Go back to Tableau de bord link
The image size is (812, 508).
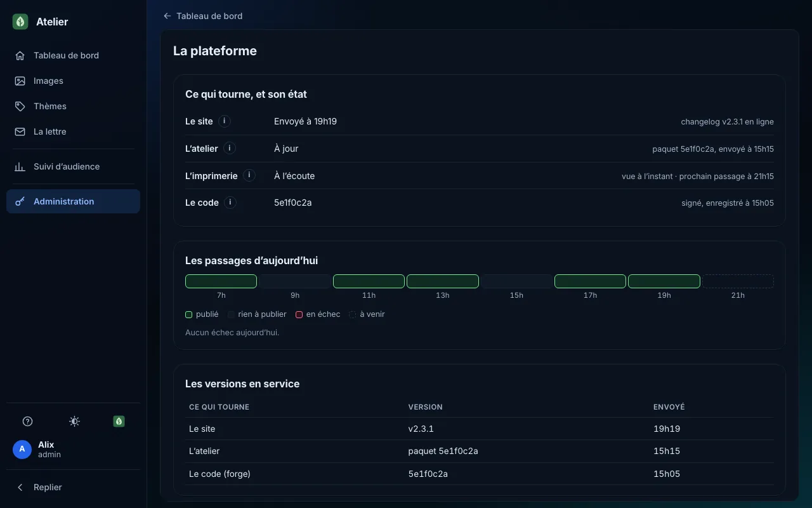(x=203, y=16)
